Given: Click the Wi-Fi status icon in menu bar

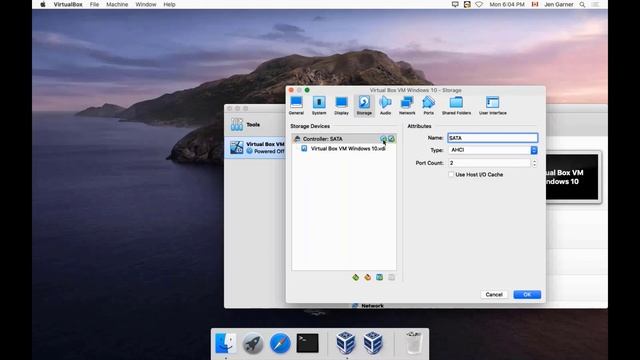Looking at the screenshot, I should [x=479, y=4].
